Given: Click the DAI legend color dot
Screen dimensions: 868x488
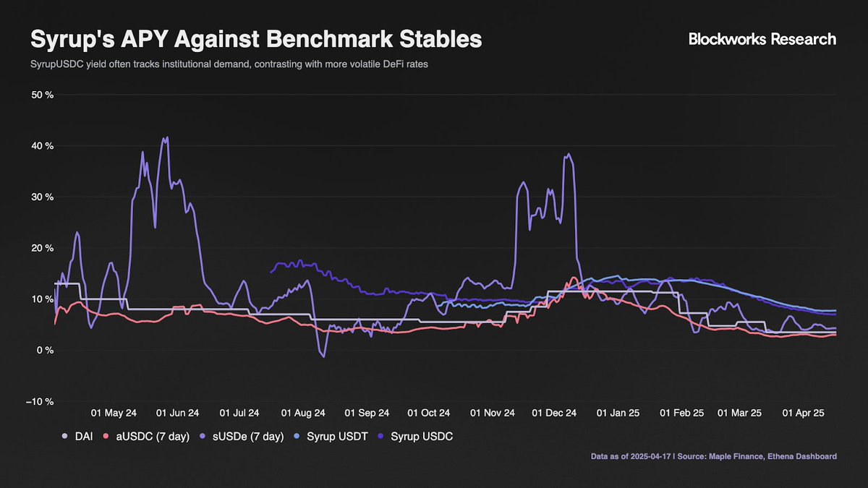Looking at the screenshot, I should tap(64, 437).
